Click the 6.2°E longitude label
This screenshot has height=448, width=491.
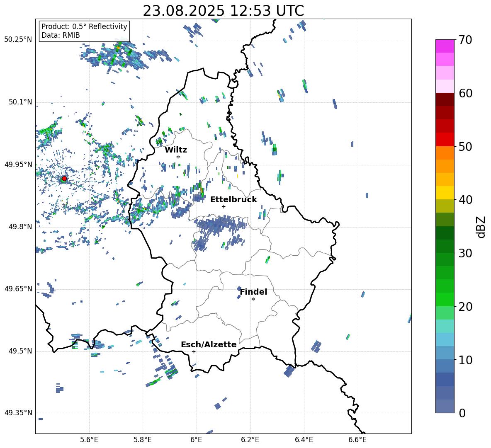point(250,440)
